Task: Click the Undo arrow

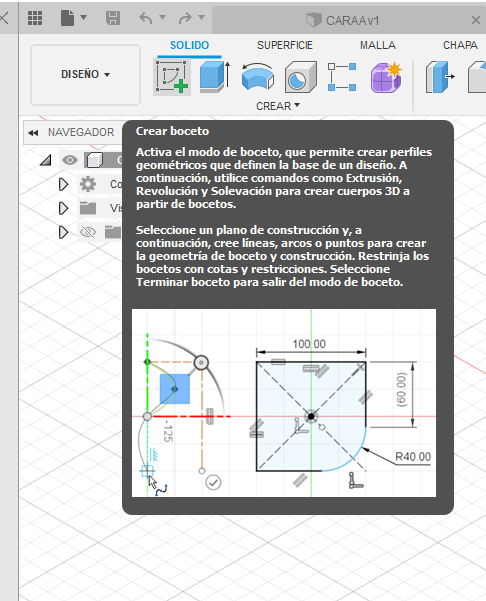Action: click(146, 18)
